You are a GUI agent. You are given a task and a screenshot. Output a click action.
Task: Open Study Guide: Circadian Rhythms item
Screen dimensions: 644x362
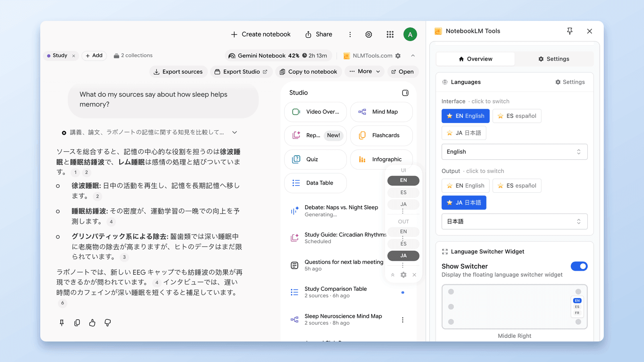345,238
